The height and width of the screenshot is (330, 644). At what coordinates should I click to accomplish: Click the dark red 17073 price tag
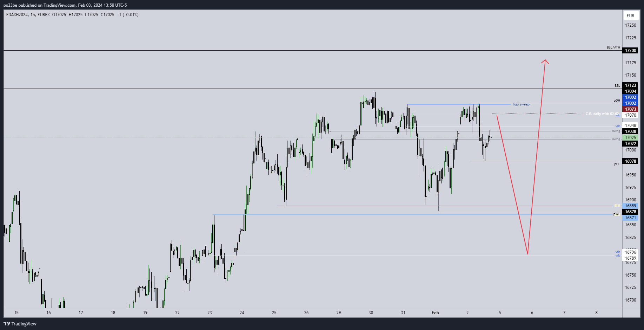coord(630,109)
